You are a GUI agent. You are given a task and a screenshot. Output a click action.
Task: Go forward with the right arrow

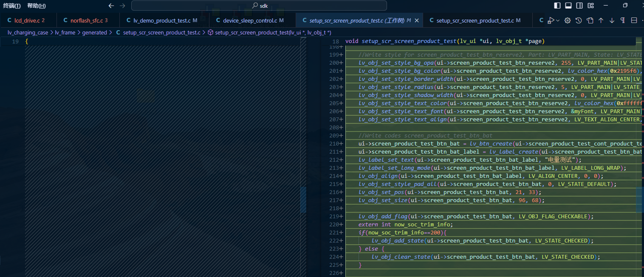coord(122,6)
